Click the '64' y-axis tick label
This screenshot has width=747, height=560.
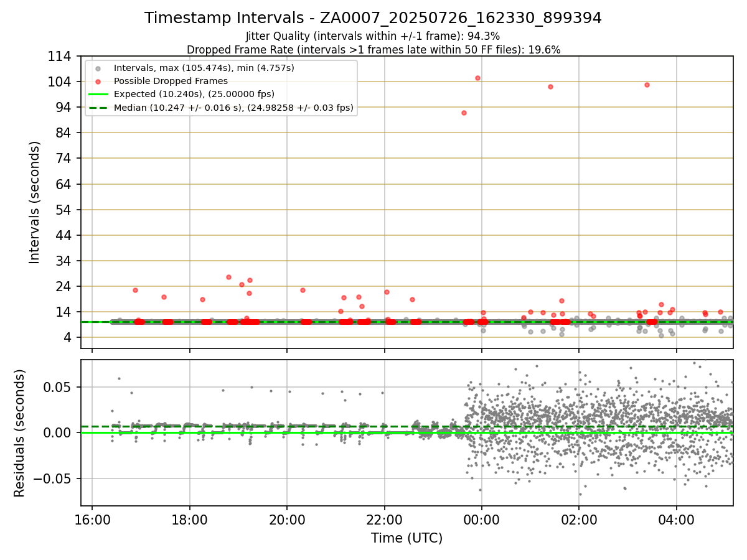[65, 184]
